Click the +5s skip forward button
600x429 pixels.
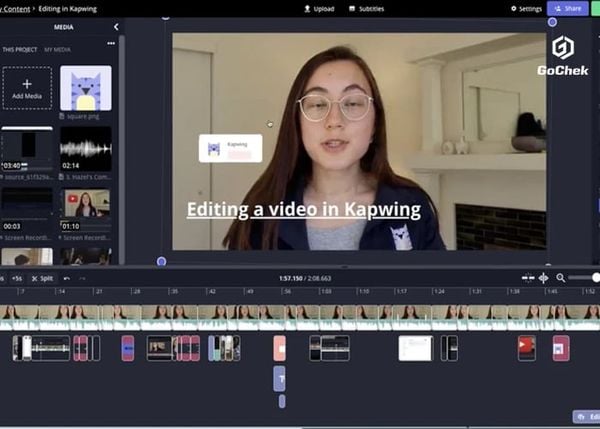(17, 279)
